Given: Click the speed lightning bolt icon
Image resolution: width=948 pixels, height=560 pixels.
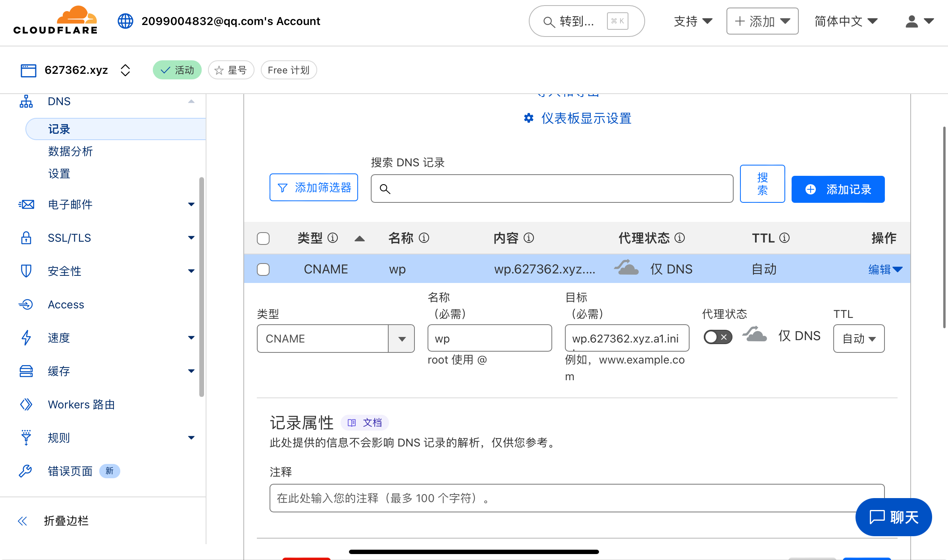Looking at the screenshot, I should [26, 338].
